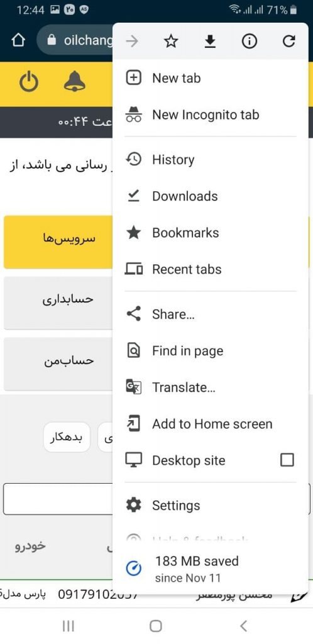Screen dimensions: 313x644
Task: Open Settings with gear icon
Action: click(x=210, y=505)
